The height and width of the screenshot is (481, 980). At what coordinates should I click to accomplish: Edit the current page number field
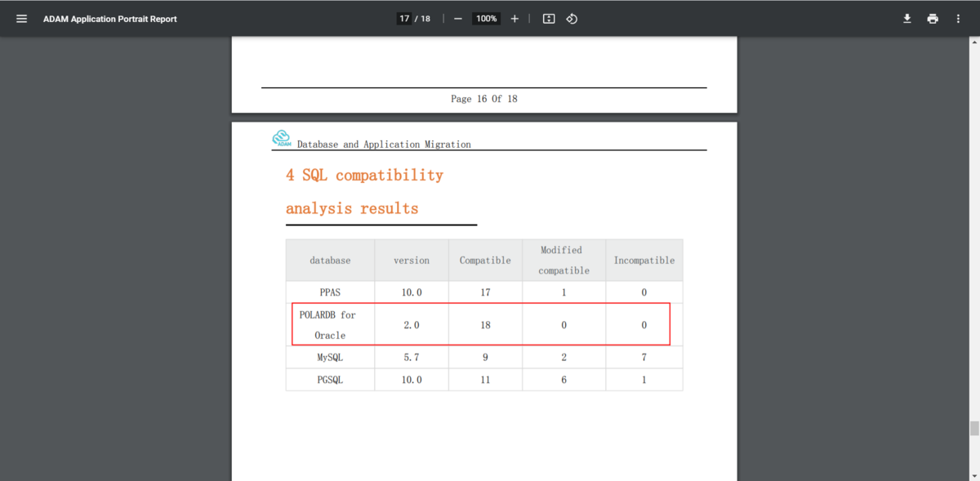tap(404, 19)
